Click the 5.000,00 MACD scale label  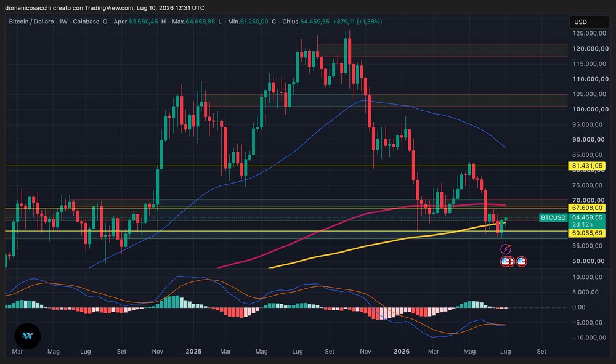(585, 292)
